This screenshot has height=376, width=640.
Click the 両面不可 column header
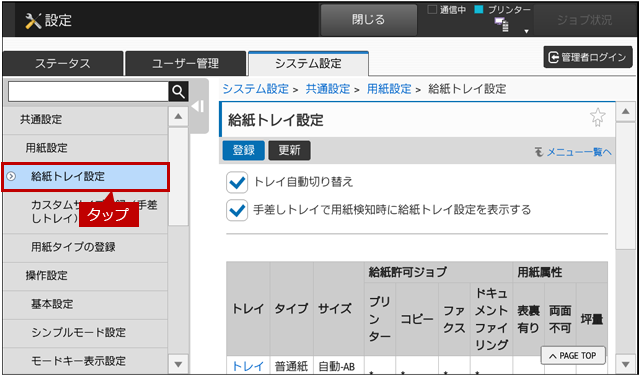(560, 319)
